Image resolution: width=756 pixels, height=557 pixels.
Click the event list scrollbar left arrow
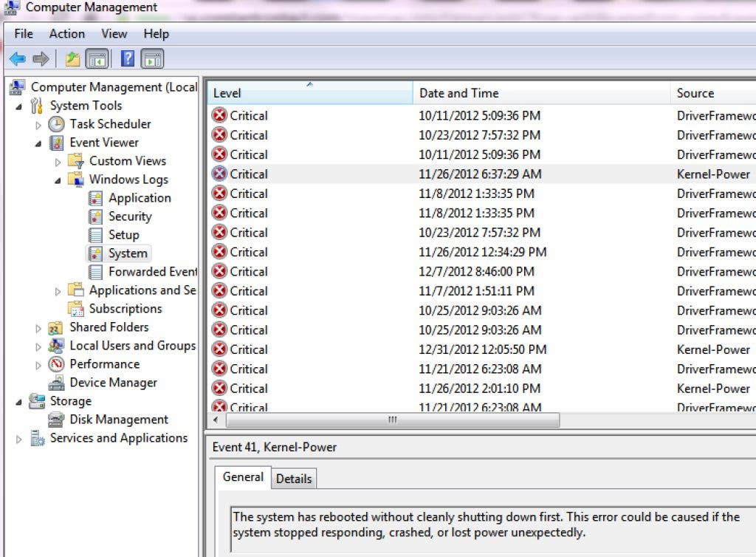216,420
